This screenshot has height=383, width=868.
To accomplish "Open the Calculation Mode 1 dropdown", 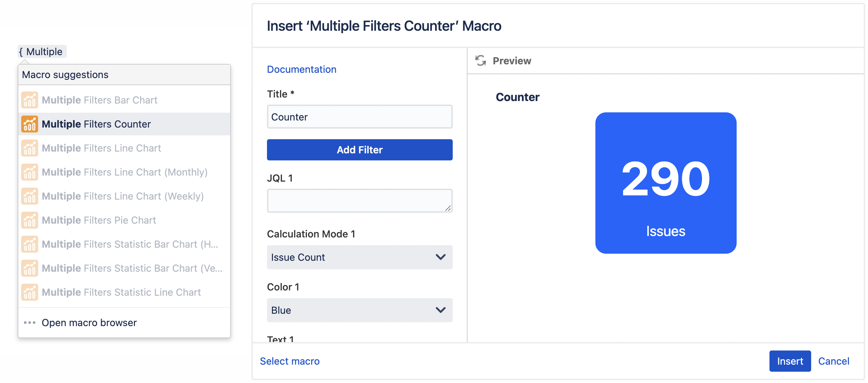I will click(359, 257).
